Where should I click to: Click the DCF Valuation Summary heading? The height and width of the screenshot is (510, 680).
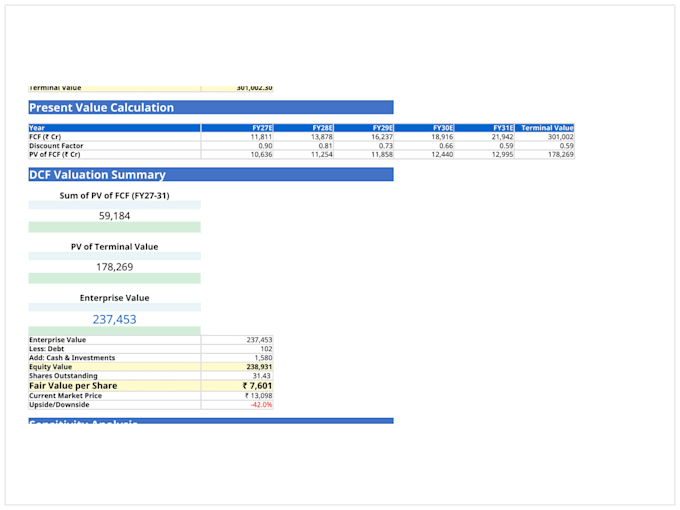211,175
